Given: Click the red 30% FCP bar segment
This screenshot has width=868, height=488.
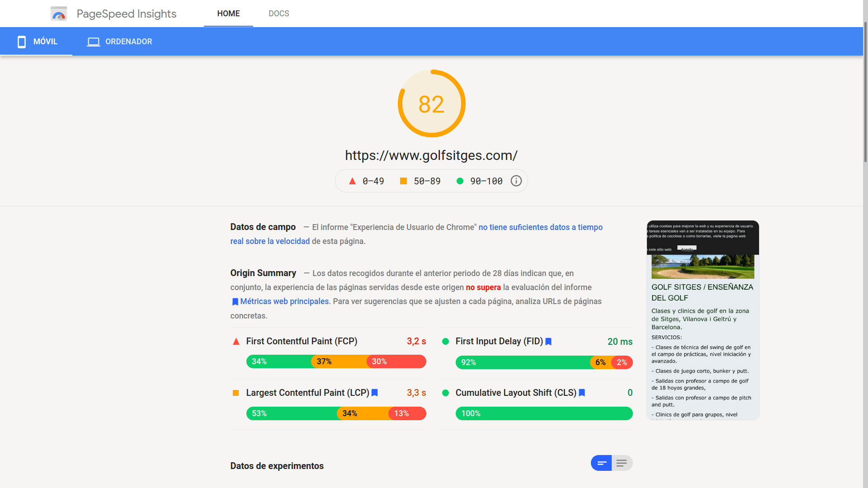Looking at the screenshot, I should [396, 361].
